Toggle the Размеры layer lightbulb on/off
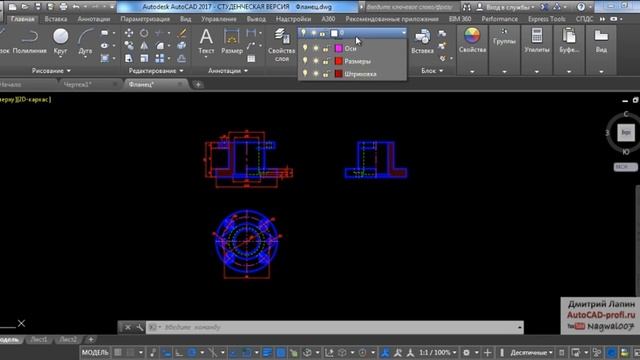 [x=305, y=61]
